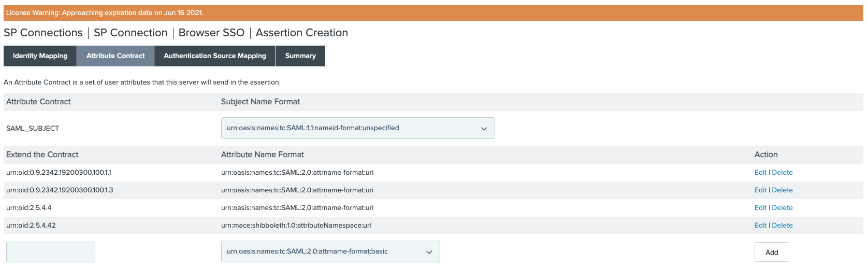Click the Attribute Name Format column header
868x280 pixels.
pos(263,155)
